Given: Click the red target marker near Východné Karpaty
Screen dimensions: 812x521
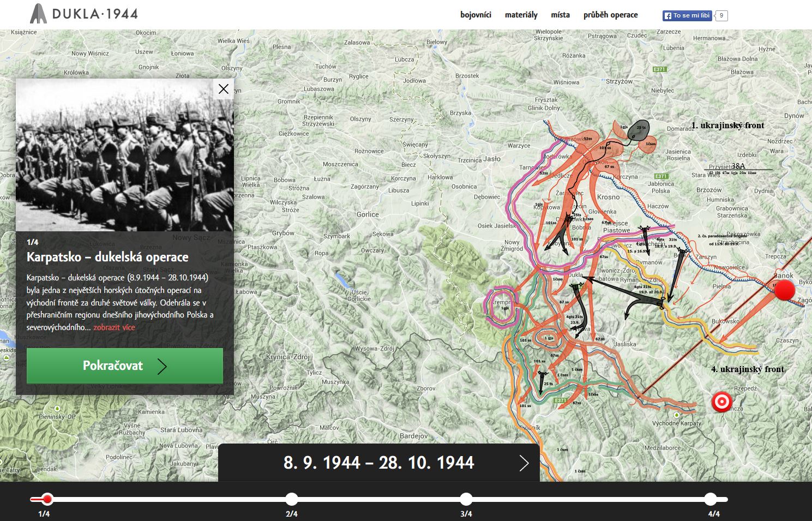Looking at the screenshot, I should pos(721,402).
